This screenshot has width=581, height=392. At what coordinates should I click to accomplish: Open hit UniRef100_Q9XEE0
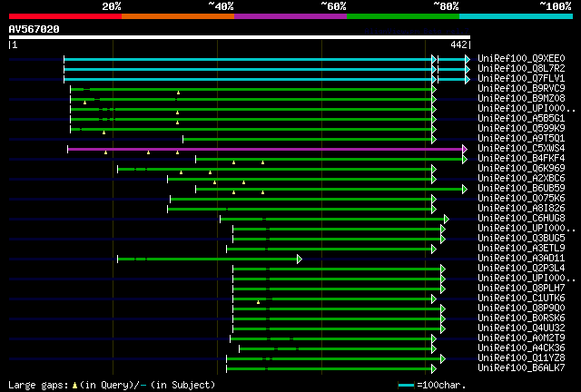tap(521, 59)
